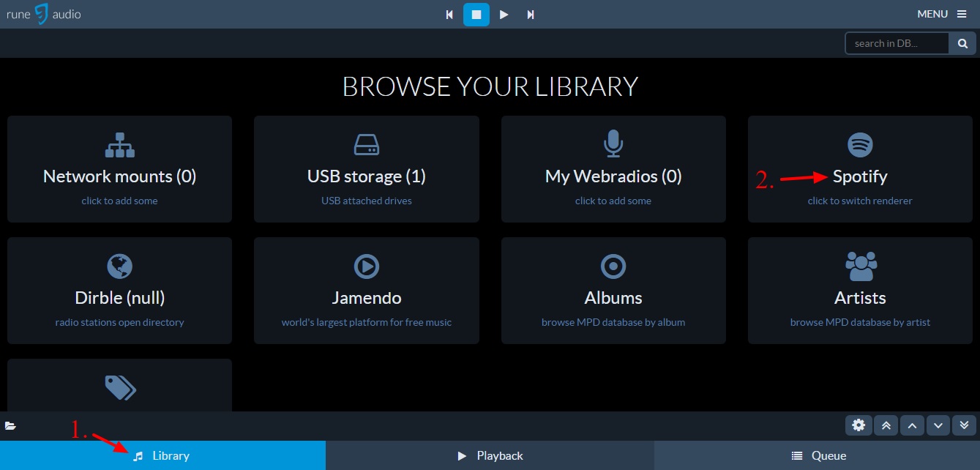This screenshot has width=980, height=470.
Task: Click 'Network mounts (0)' title
Action: 120,176
